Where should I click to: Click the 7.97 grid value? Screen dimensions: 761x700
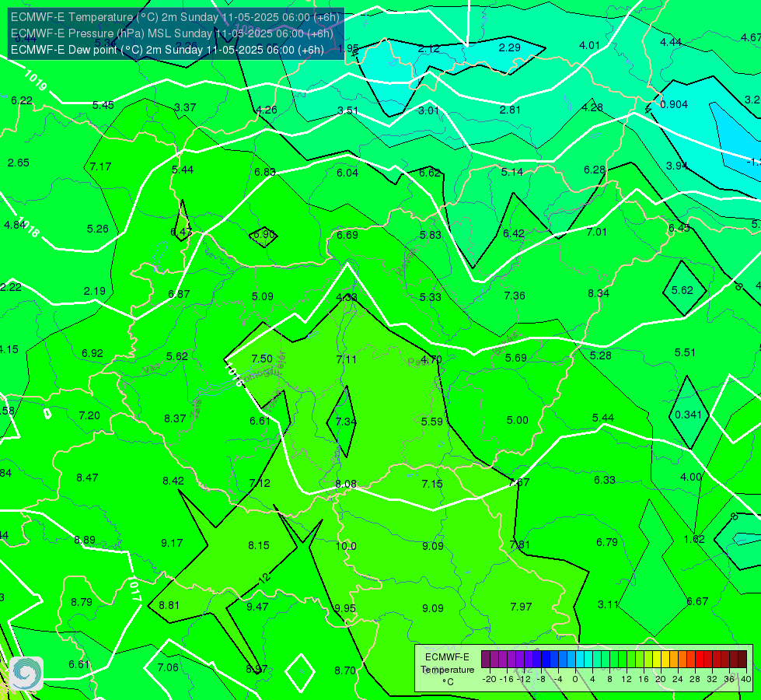tap(522, 607)
